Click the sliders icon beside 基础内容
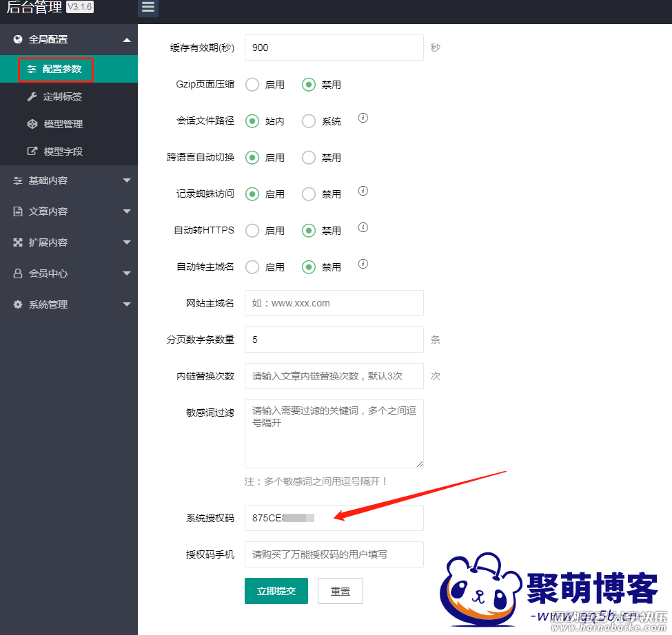The image size is (672, 635). pyautogui.click(x=17, y=180)
